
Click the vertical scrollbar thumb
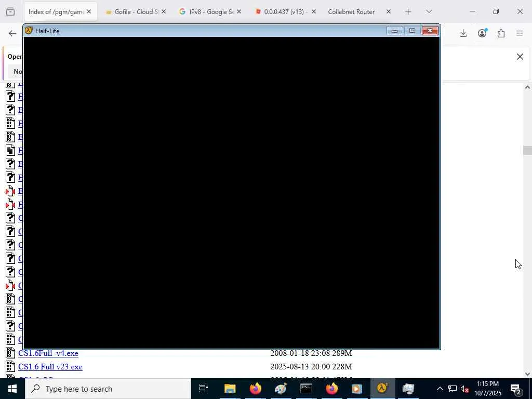coord(527,150)
